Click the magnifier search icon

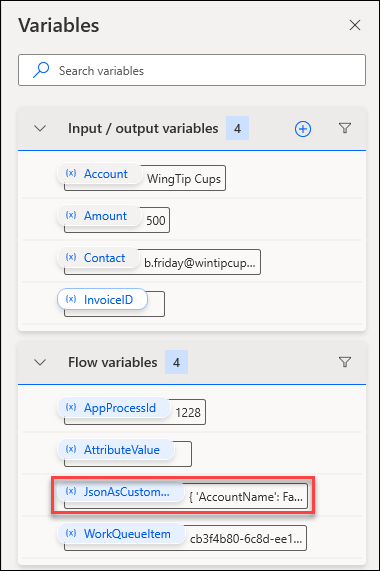click(41, 70)
